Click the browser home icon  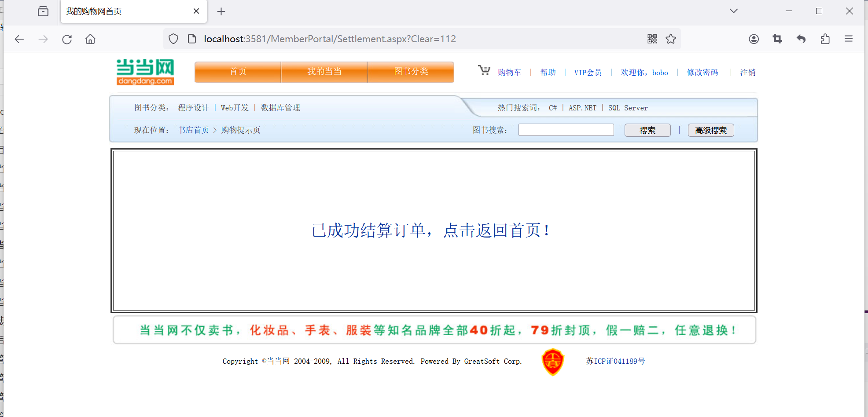pyautogui.click(x=90, y=39)
